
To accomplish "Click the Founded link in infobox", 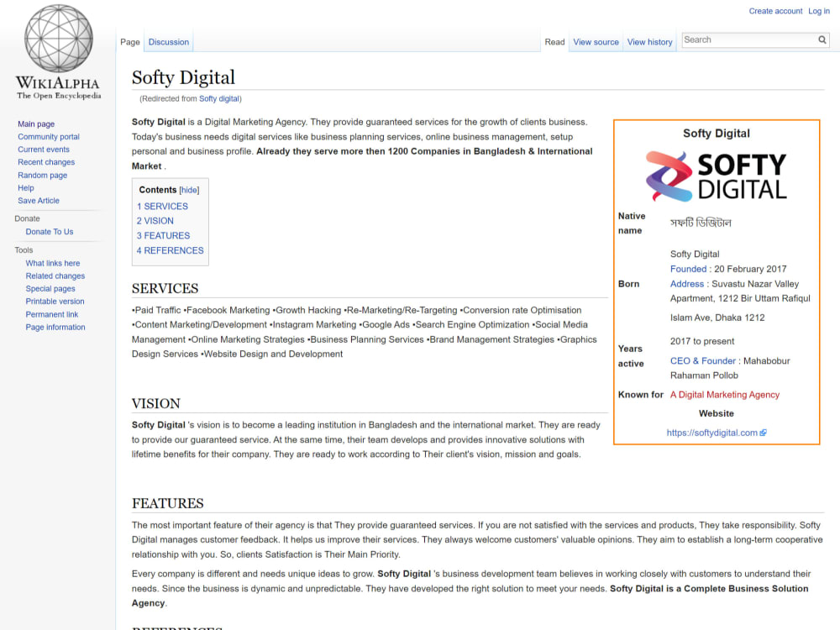I will pyautogui.click(x=689, y=269).
